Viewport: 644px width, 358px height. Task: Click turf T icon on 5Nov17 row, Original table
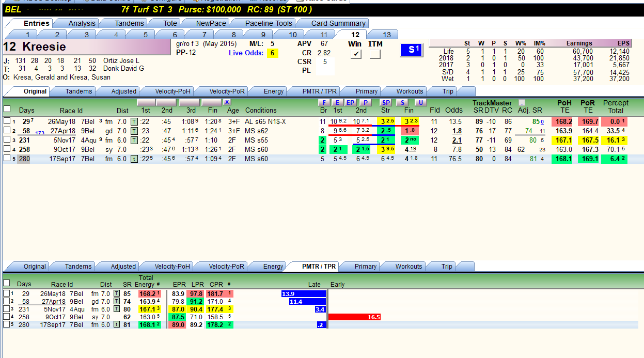coord(134,140)
